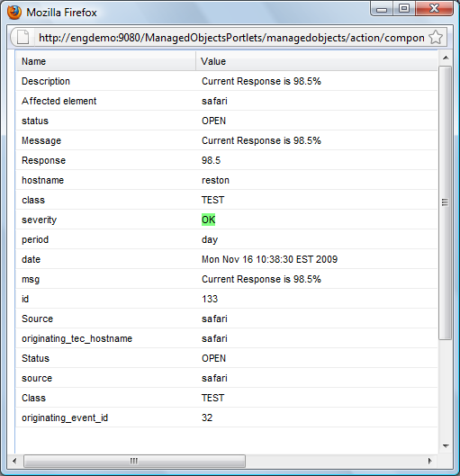Click the msg row value text
Image resolution: width=460 pixels, height=476 pixels.
click(261, 279)
